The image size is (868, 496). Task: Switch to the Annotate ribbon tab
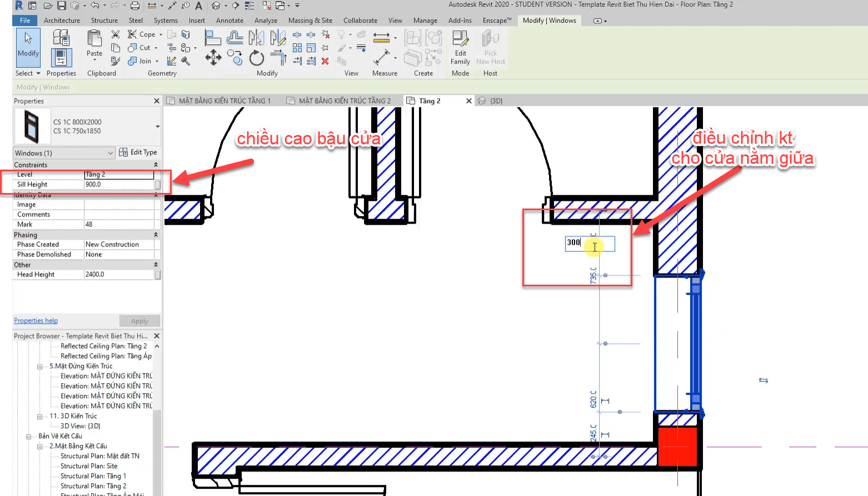(x=230, y=21)
